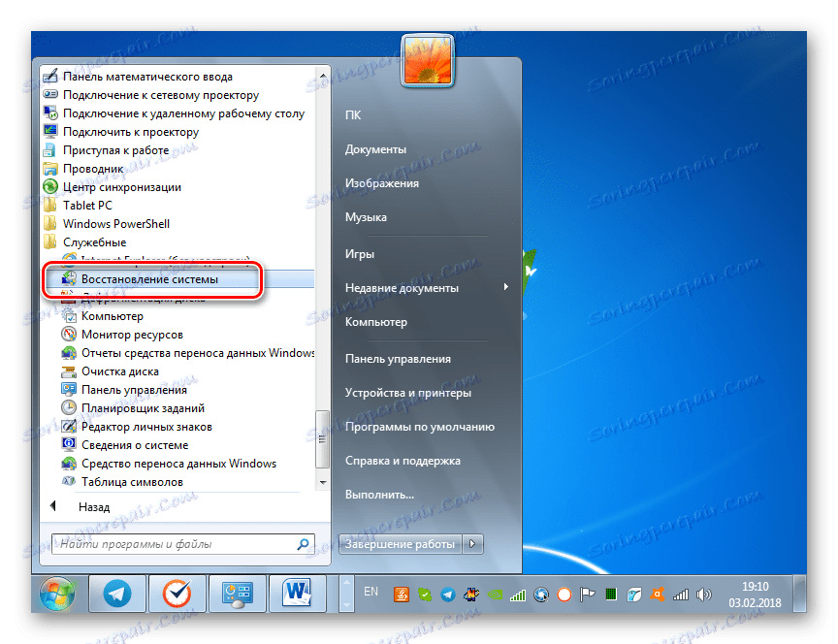The width and height of the screenshot is (838, 644).
Task: Open Компьютер in the Служебные list
Action: click(x=113, y=316)
